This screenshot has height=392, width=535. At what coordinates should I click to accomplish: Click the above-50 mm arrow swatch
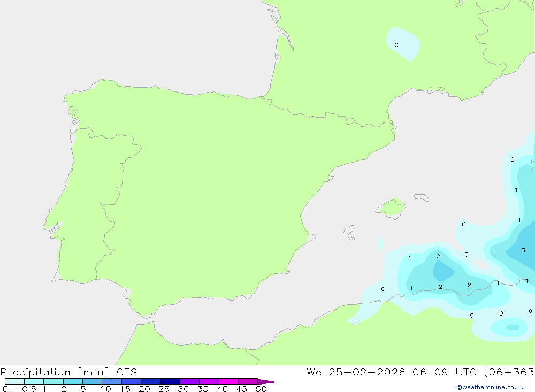pyautogui.click(x=267, y=382)
